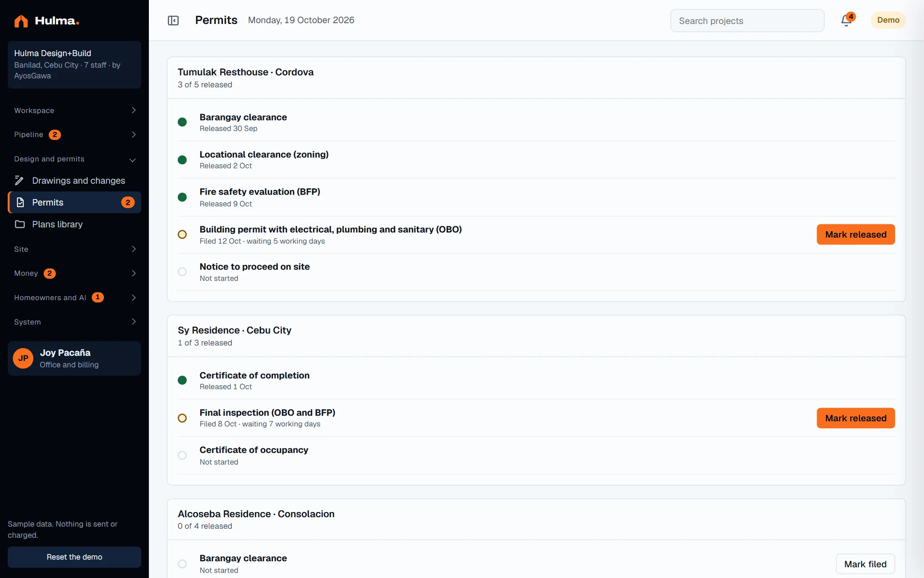Open Drawings and changes page
Screen dimensions: 924x578
(74, 181)
